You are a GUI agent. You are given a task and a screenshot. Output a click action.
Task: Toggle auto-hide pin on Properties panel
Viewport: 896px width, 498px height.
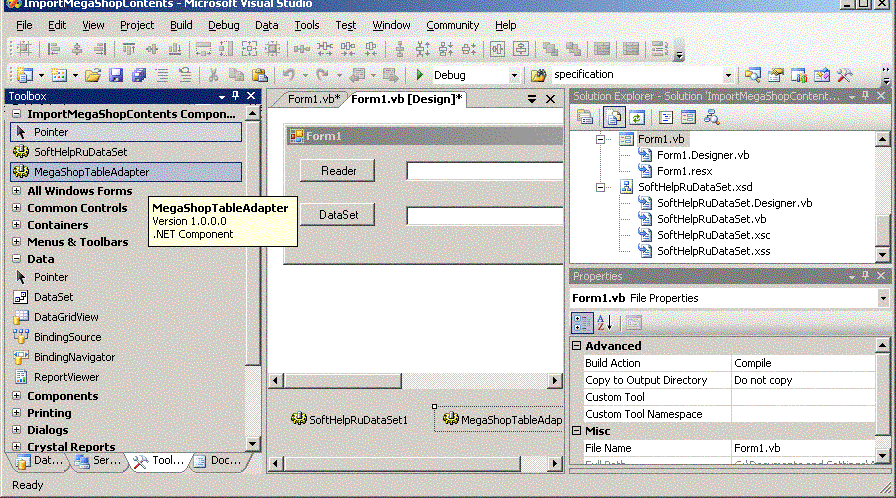(x=865, y=276)
